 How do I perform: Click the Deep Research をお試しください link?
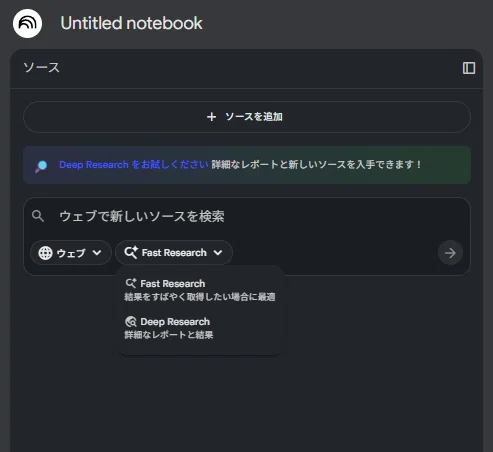[x=134, y=165]
